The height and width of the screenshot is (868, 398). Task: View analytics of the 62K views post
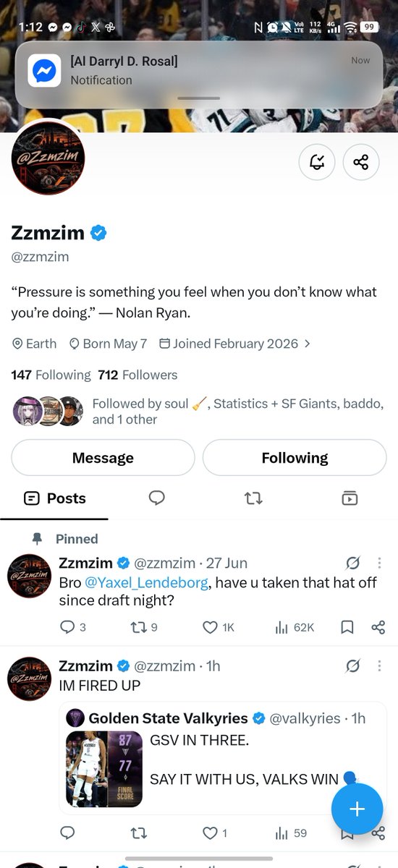click(x=294, y=627)
